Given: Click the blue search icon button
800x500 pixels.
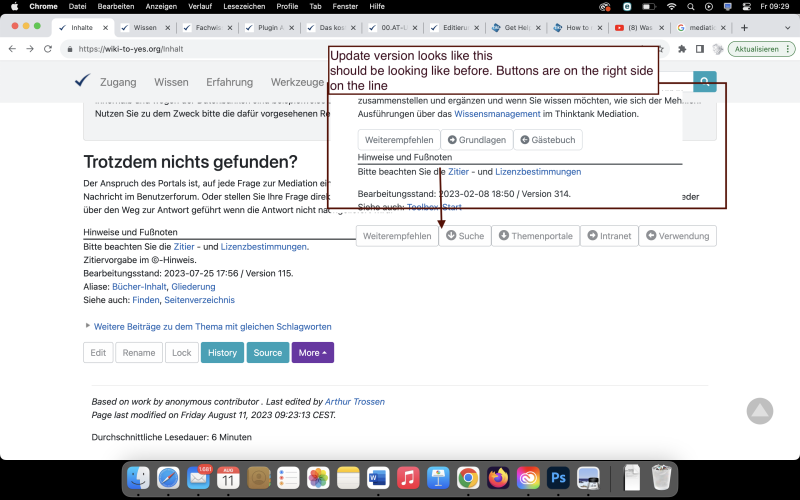Looking at the screenshot, I should [x=705, y=82].
